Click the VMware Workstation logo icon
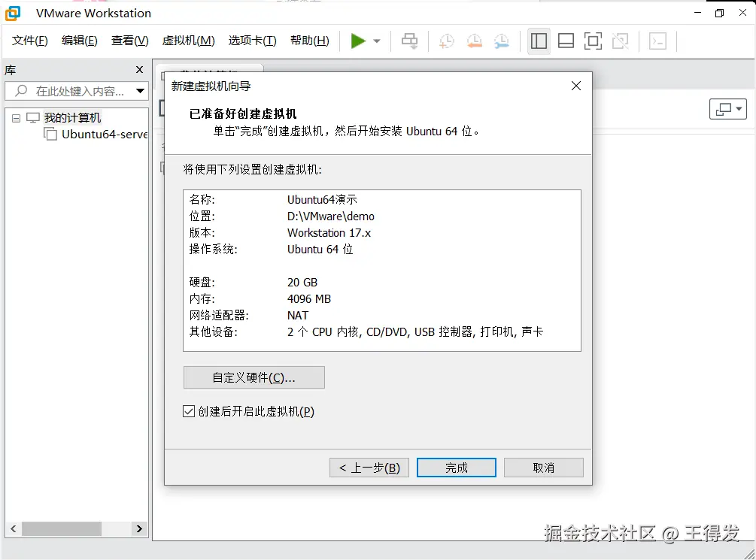This screenshot has width=756, height=560. click(x=13, y=13)
